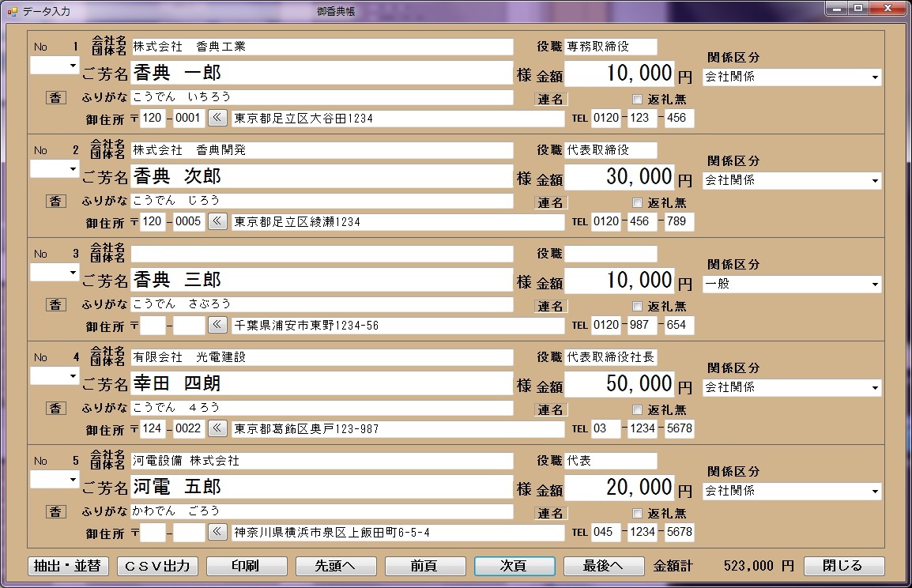Viewport: 912px width, 588px height.
Task: Click the CSV出力 button
Action: point(157,566)
